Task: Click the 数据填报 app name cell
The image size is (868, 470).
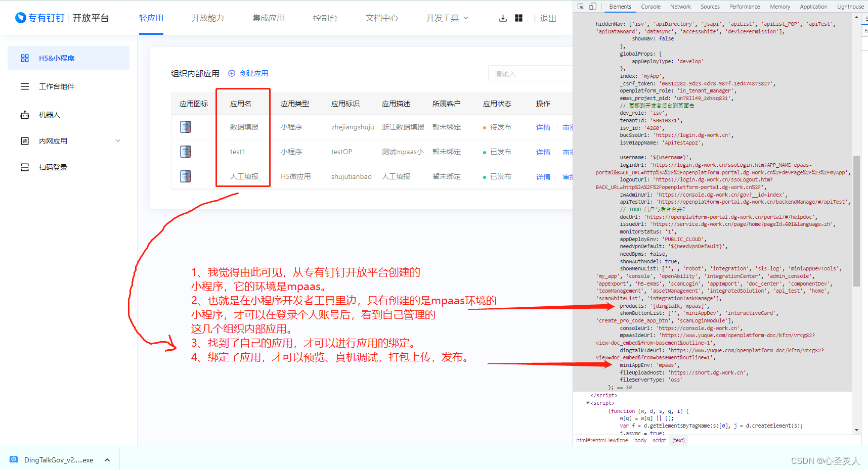Action: pyautogui.click(x=244, y=127)
